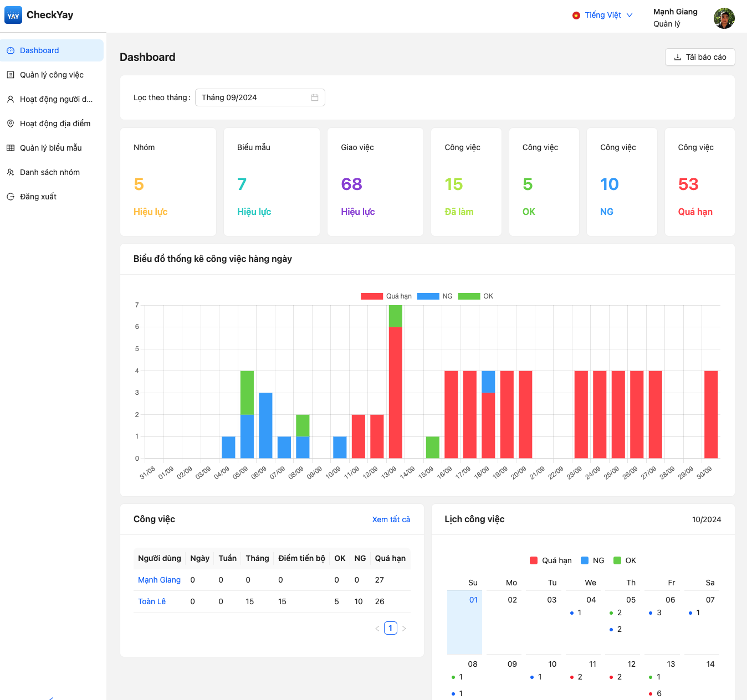747x700 pixels.
Task: Click the Đăng xuất logout icon
Action: tap(11, 197)
